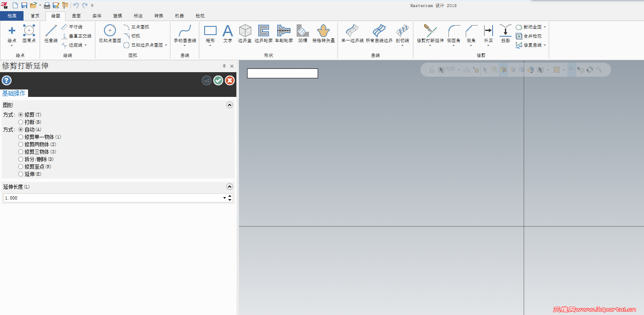Select the 车削轮廓 turn profile tool
Screen dimensions: 644x315
[284, 34]
